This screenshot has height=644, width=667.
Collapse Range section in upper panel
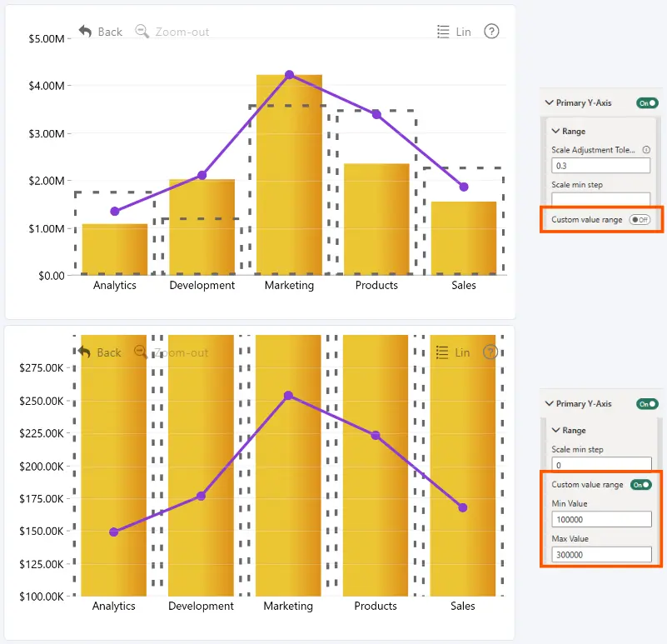tap(555, 131)
